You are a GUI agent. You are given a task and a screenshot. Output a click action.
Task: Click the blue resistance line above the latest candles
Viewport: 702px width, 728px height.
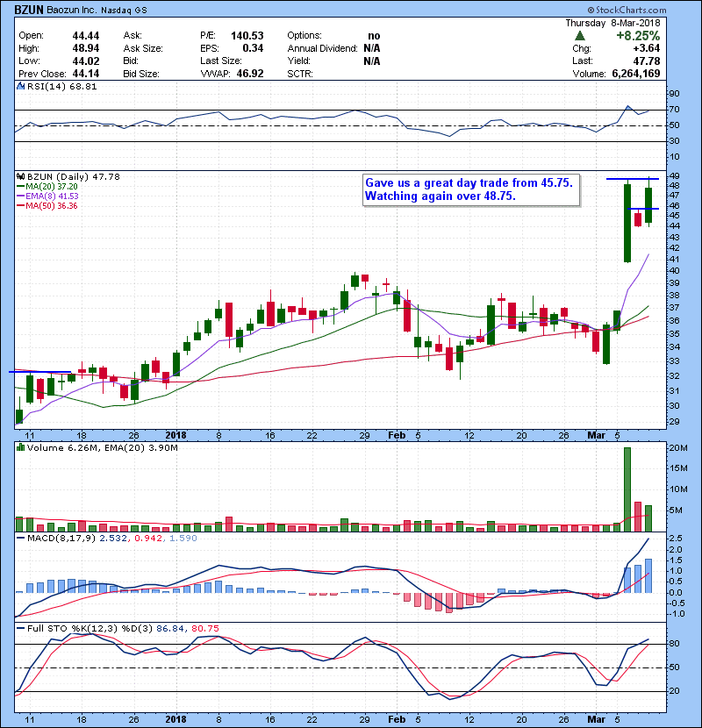633,179
